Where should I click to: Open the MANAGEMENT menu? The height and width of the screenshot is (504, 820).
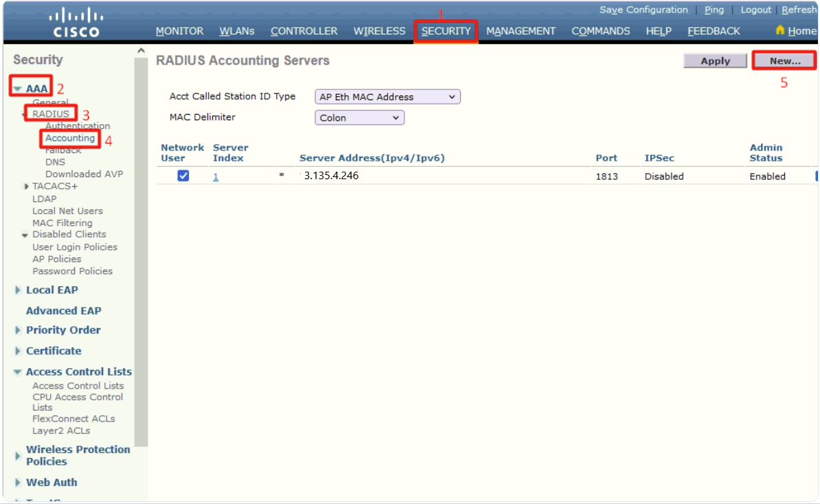(521, 32)
